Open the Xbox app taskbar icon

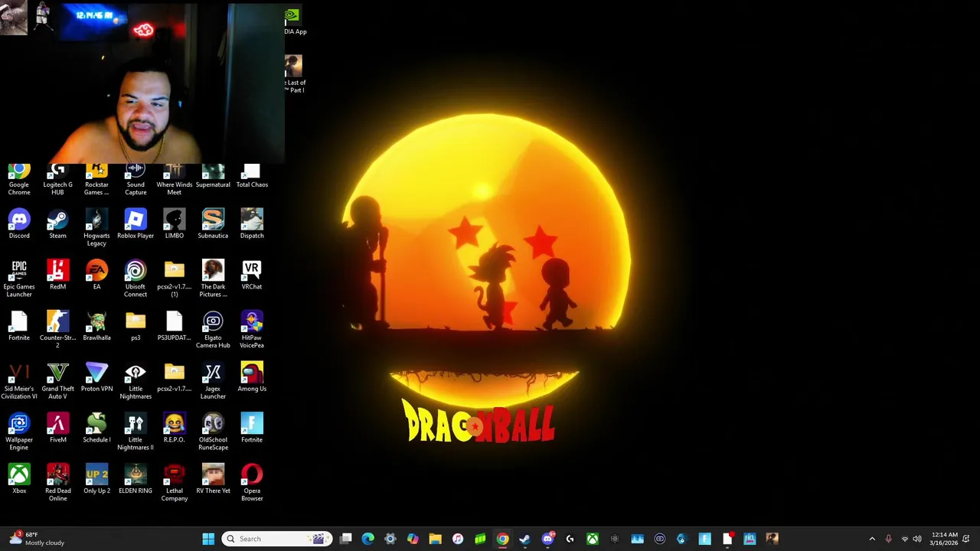tap(593, 539)
